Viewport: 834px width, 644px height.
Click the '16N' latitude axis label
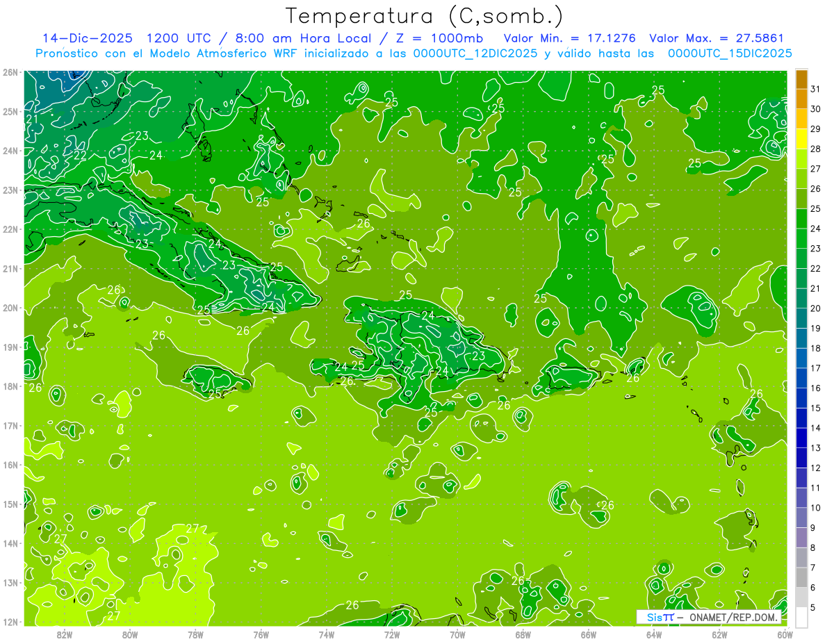[10, 465]
